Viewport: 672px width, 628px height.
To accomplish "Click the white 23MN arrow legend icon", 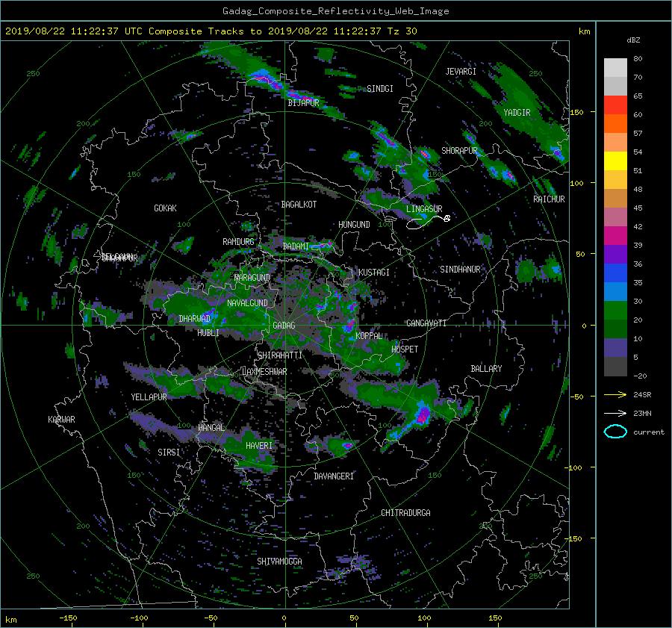I will [615, 413].
